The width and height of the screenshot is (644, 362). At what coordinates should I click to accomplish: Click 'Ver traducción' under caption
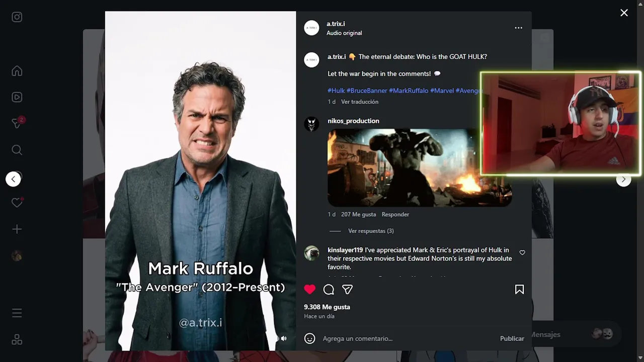click(360, 102)
